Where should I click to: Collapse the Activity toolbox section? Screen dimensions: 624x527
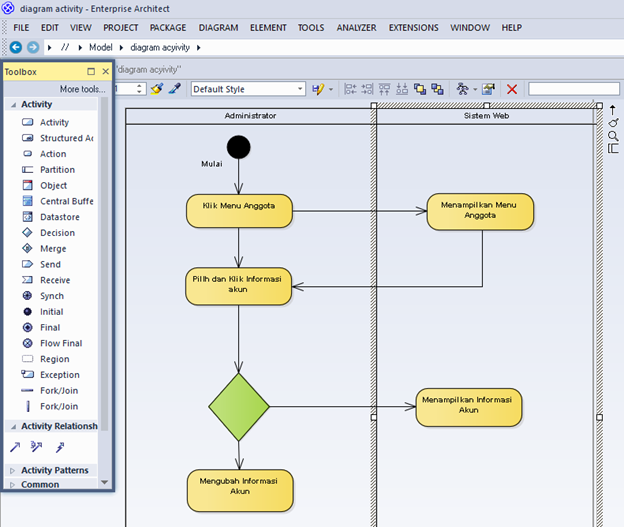tap(14, 105)
